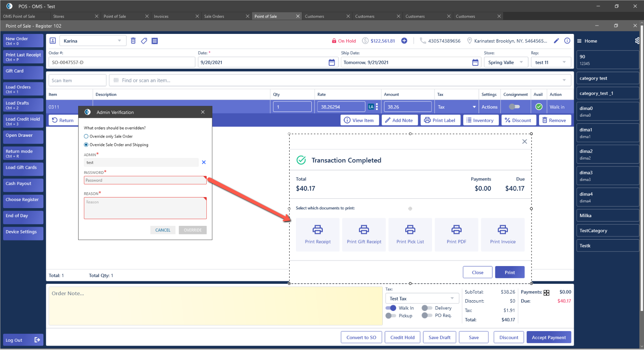
Task: Click the Print Receipt printer icon
Action: pos(318,229)
